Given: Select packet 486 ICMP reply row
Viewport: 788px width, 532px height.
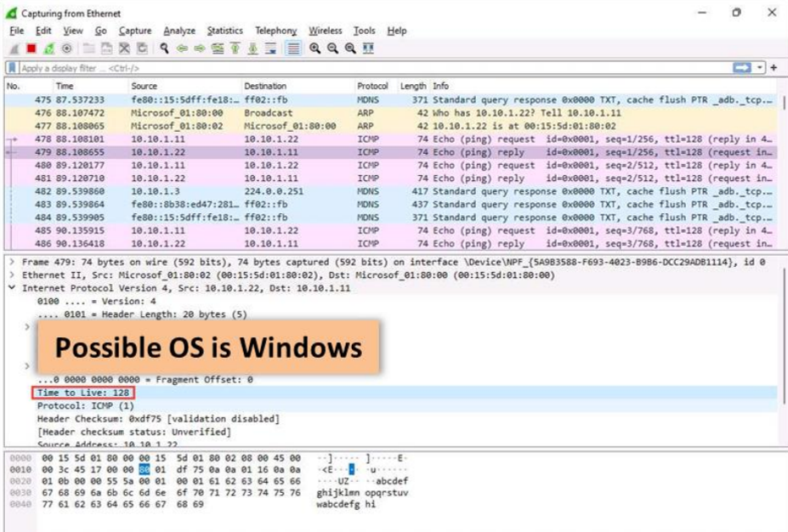Looking at the screenshot, I should tap(391, 244).
